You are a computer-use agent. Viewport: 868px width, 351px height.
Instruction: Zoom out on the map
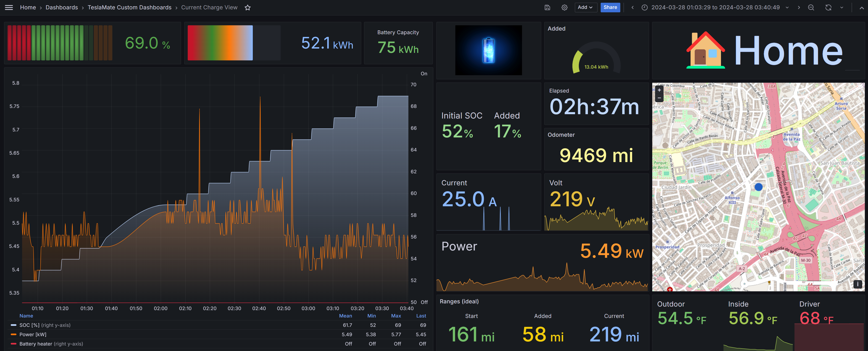tap(659, 98)
